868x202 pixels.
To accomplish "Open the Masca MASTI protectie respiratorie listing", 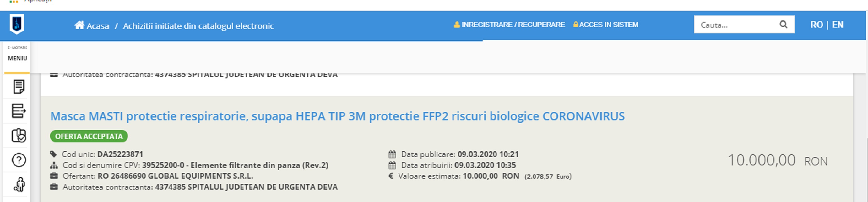I will (337, 116).
